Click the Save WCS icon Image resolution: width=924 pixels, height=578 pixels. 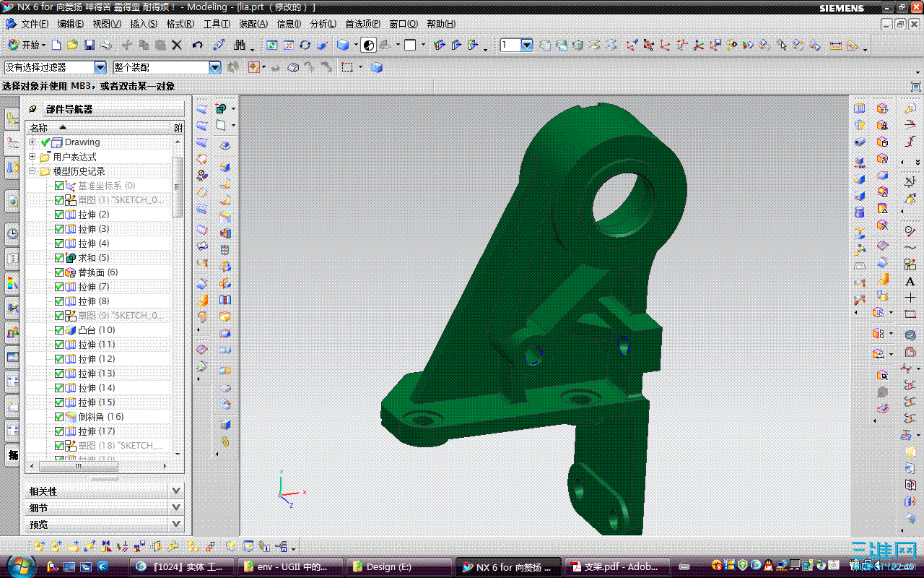click(x=715, y=45)
